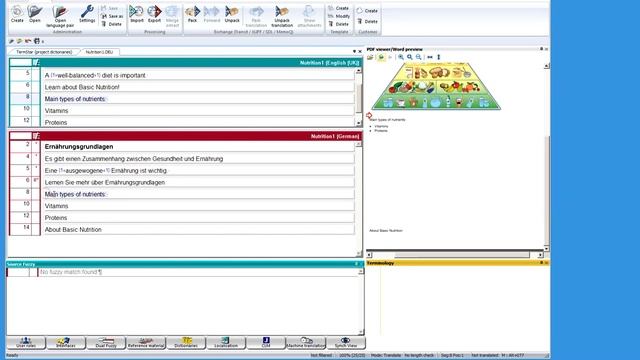
Task: Click German segment 'Ernährungsgrundlagen'
Action: click(199, 147)
